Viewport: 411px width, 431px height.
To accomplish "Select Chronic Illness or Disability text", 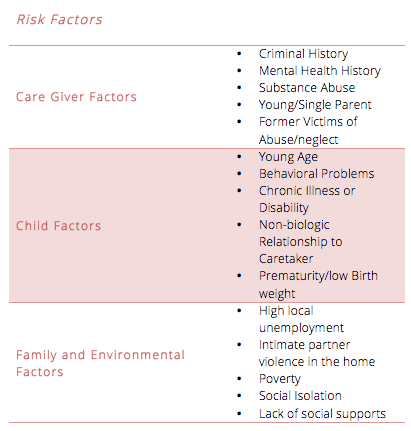I will pos(307,199).
